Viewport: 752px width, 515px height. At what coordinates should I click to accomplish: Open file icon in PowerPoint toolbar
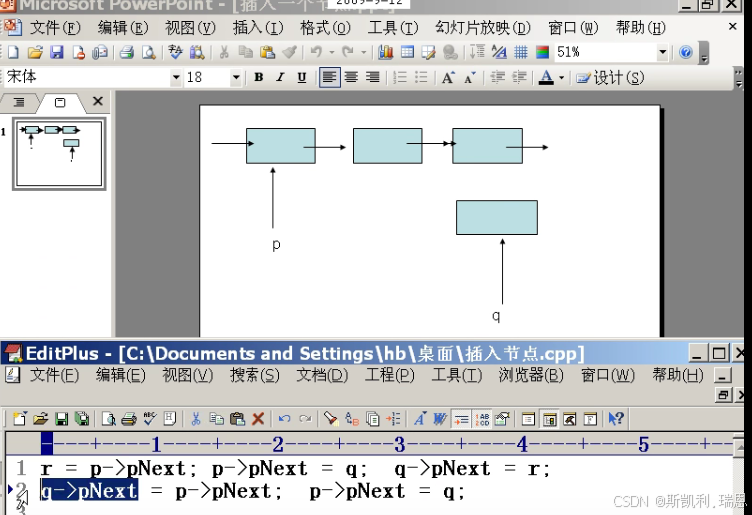(35, 52)
